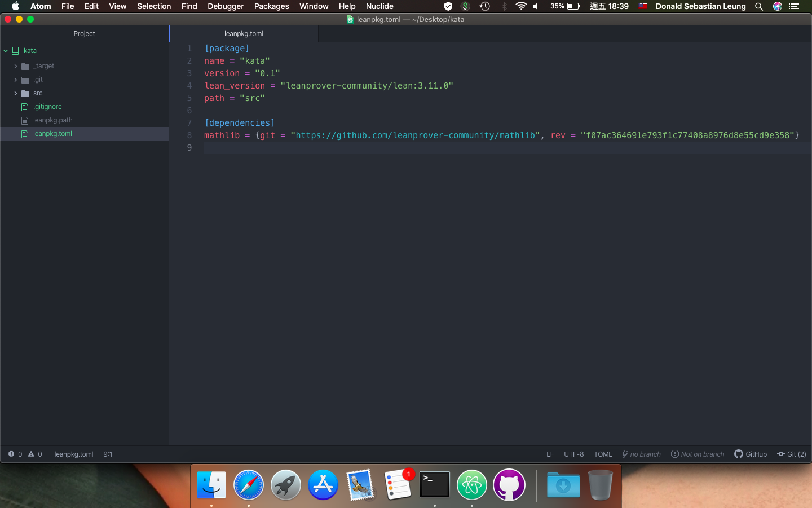Image resolution: width=812 pixels, height=508 pixels.
Task: Open the File menu
Action: [68, 6]
